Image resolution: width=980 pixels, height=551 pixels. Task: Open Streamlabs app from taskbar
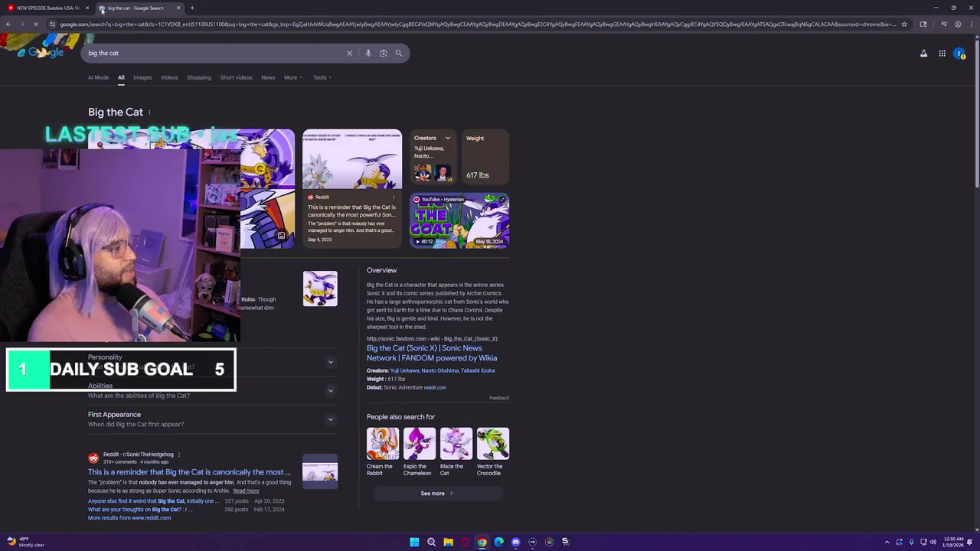[566, 542]
